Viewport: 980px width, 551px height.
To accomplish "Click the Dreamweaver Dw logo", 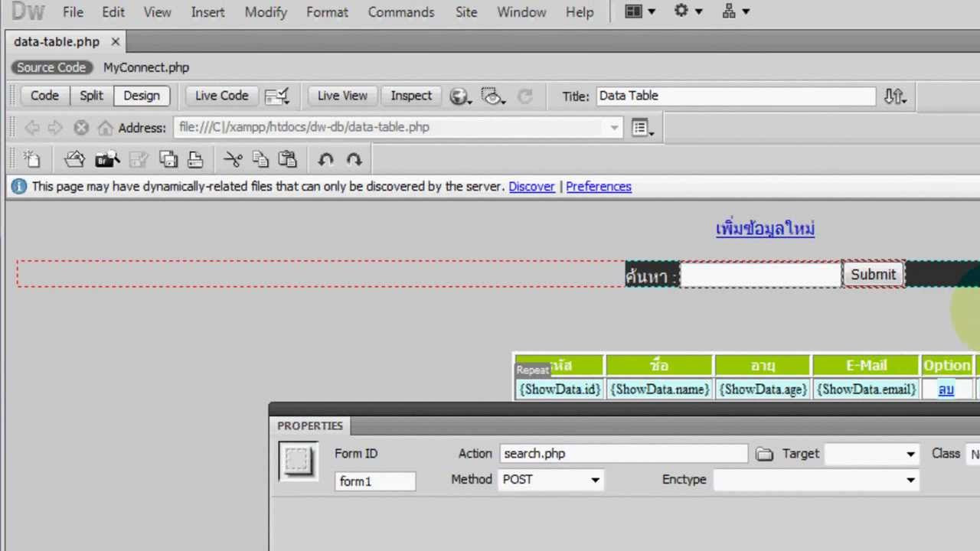I will (28, 11).
